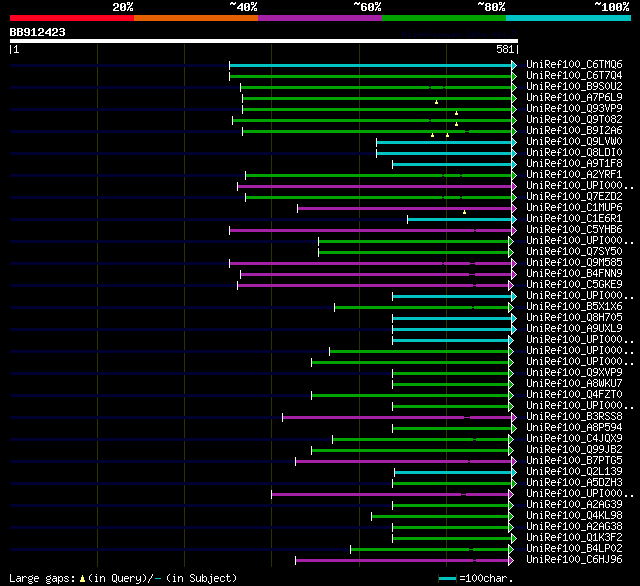640x586 pixels.
Task: Click the UniRef100_B4FNN9 label
Action: tap(574, 274)
